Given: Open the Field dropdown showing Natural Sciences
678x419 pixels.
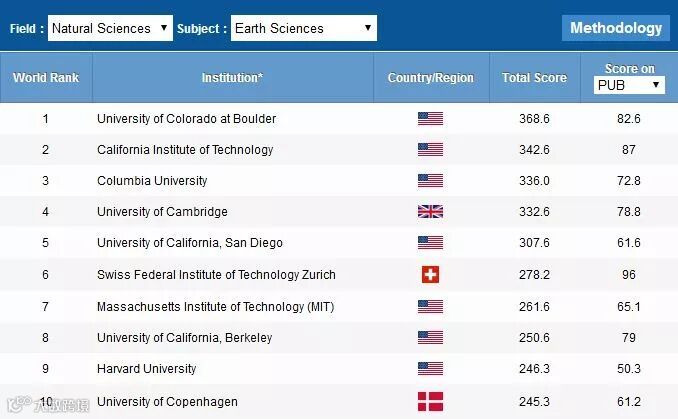Looking at the screenshot, I should point(110,28).
